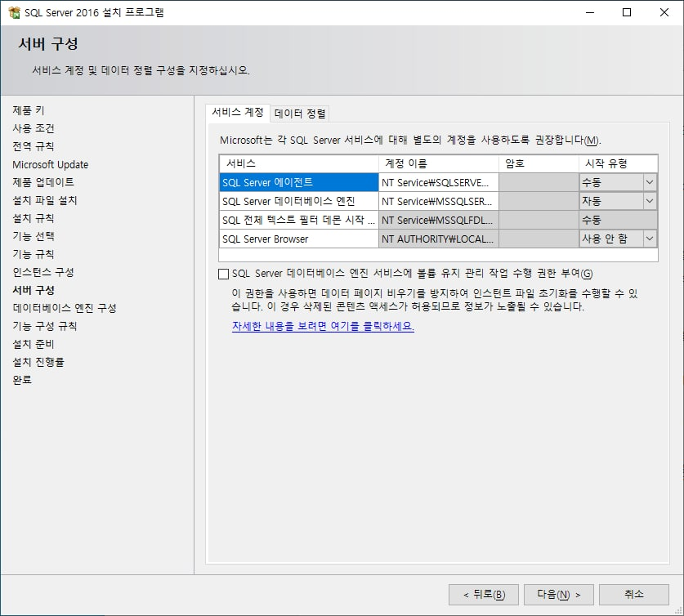Switch to the 서비스 계정 tab
684x616 pixels.
pos(238,113)
